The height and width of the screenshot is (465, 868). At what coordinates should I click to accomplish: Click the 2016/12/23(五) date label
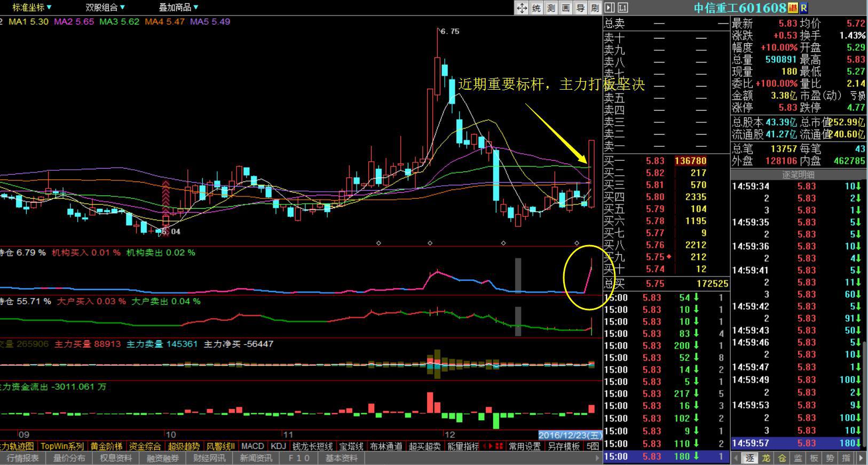click(x=570, y=435)
